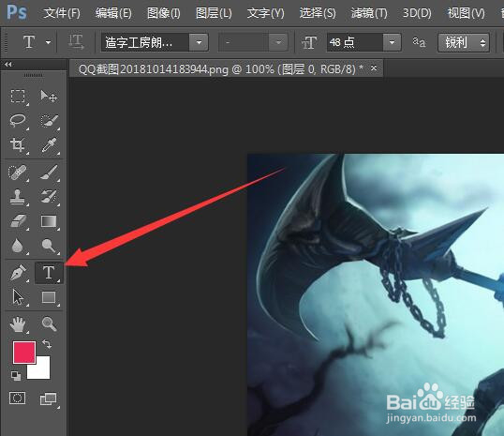The width and height of the screenshot is (504, 436).
Task: Open the 滤镜(T) menu
Action: tap(369, 13)
